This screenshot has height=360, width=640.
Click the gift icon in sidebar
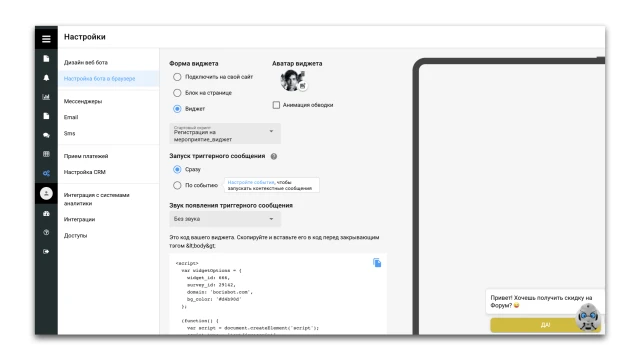click(46, 213)
